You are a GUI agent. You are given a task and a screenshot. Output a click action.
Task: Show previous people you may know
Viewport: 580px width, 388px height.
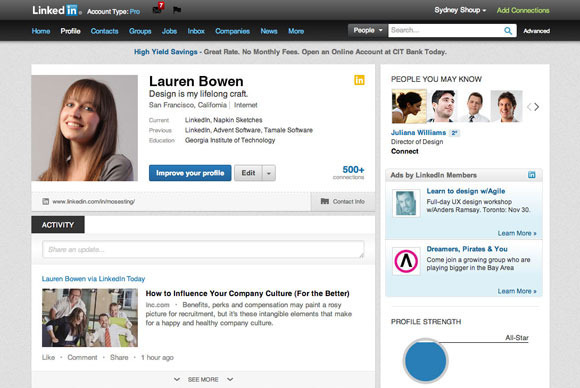[529, 107]
